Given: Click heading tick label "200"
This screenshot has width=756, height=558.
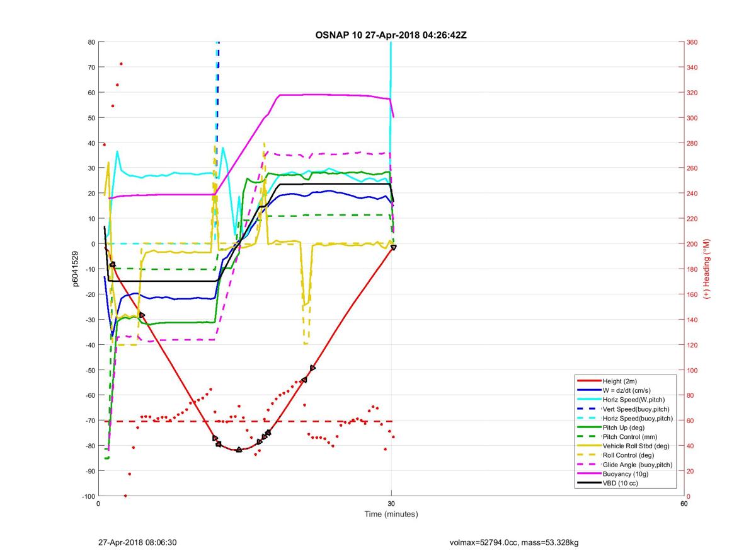Looking at the screenshot, I should click(692, 244).
